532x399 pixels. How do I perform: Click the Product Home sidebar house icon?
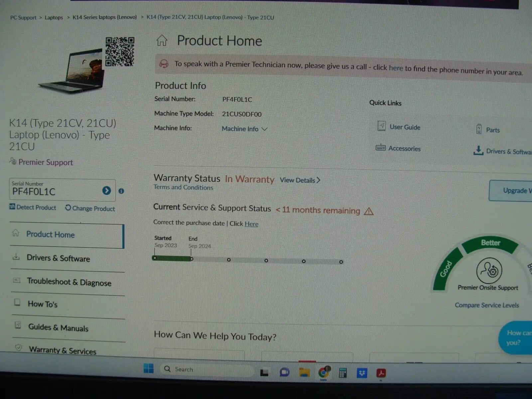click(x=16, y=233)
